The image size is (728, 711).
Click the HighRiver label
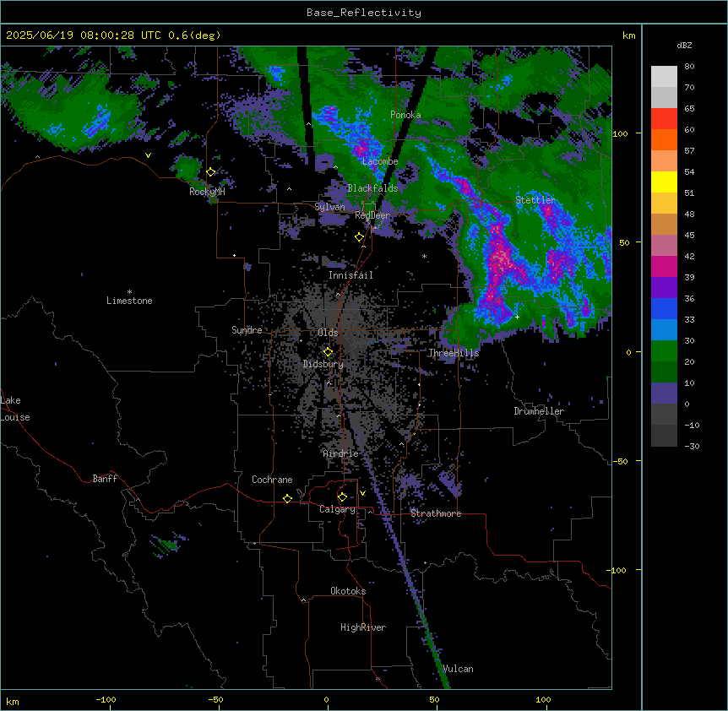(363, 627)
